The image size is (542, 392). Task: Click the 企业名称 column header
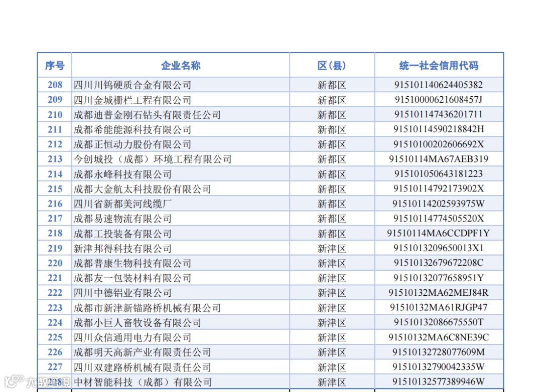coord(181,65)
